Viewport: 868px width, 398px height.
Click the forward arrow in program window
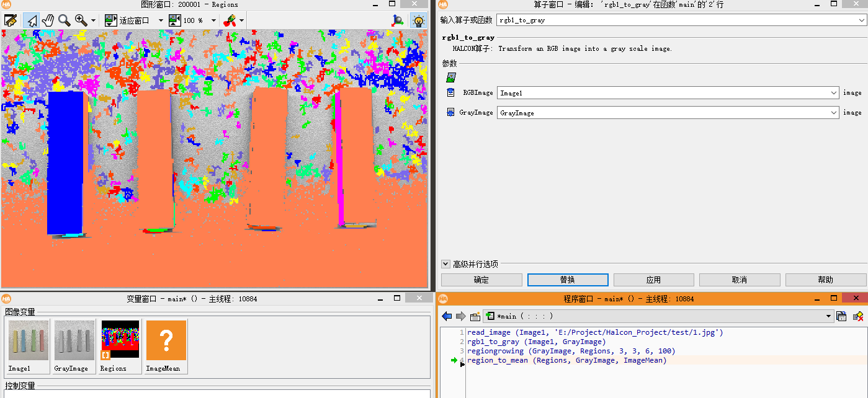(460, 316)
